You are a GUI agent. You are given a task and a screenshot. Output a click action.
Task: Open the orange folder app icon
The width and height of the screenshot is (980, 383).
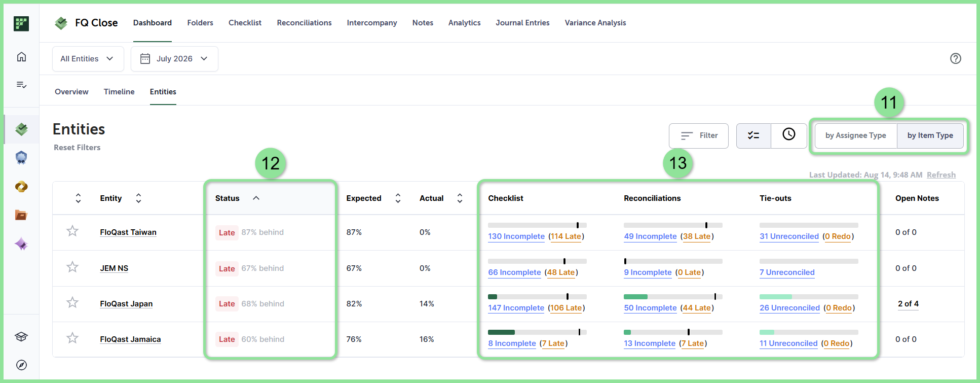(21, 215)
